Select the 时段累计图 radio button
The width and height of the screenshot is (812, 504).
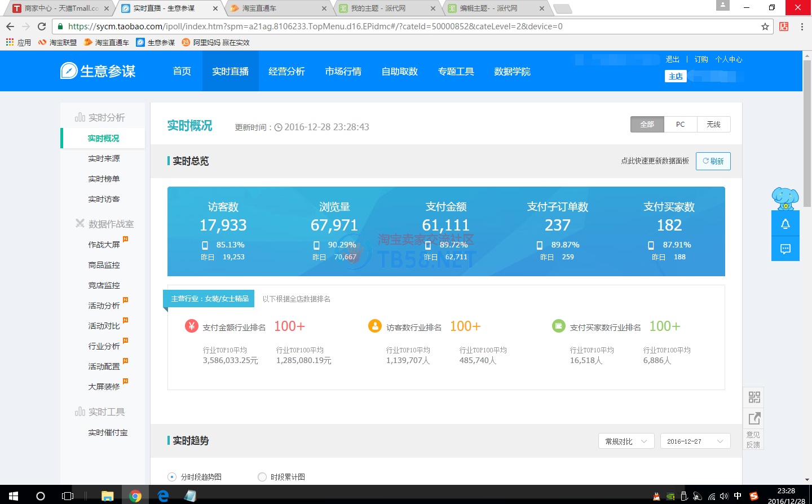tap(262, 477)
